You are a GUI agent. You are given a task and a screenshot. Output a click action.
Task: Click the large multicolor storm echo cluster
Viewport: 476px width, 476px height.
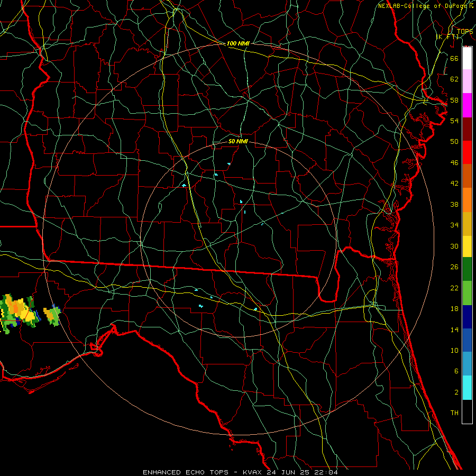click(x=19, y=313)
